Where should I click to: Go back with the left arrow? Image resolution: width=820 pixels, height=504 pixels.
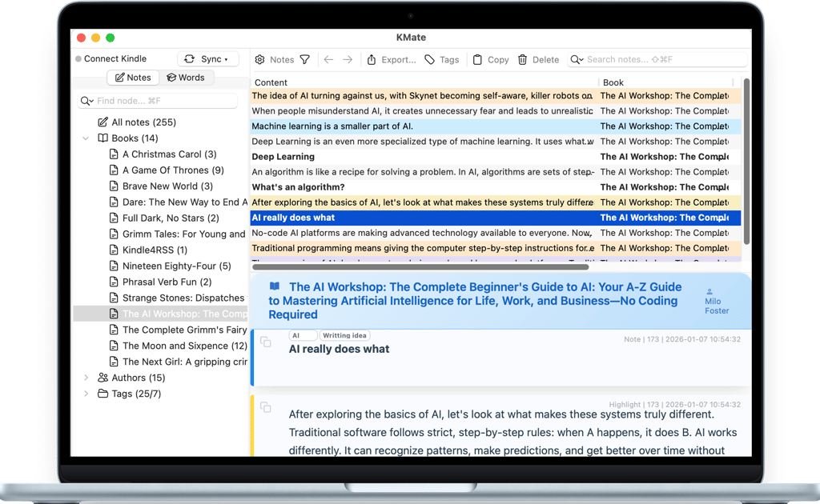click(x=328, y=59)
